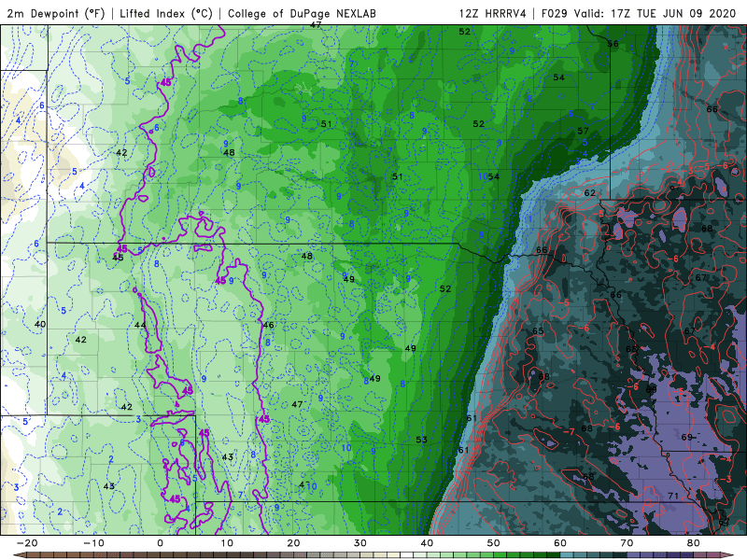The image size is (747, 560).
Task: Click the '2m Dewpoint (°F)' title text
Action: click(56, 13)
